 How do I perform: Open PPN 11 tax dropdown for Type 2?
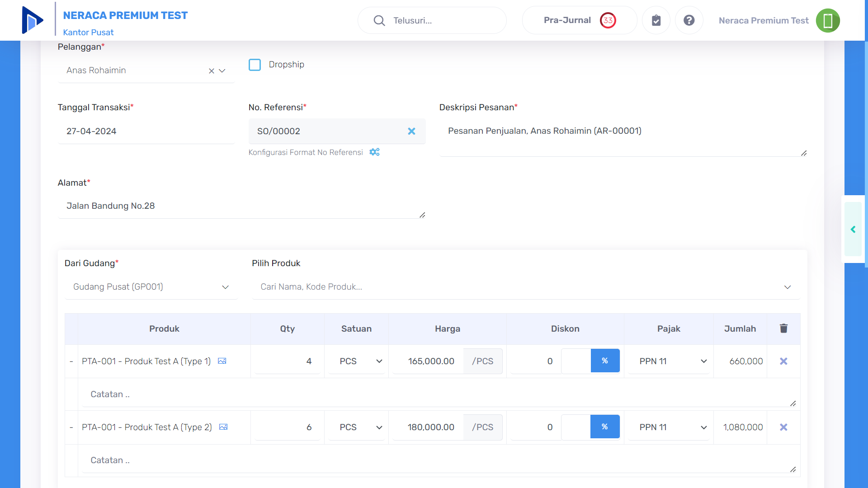pyautogui.click(x=669, y=427)
